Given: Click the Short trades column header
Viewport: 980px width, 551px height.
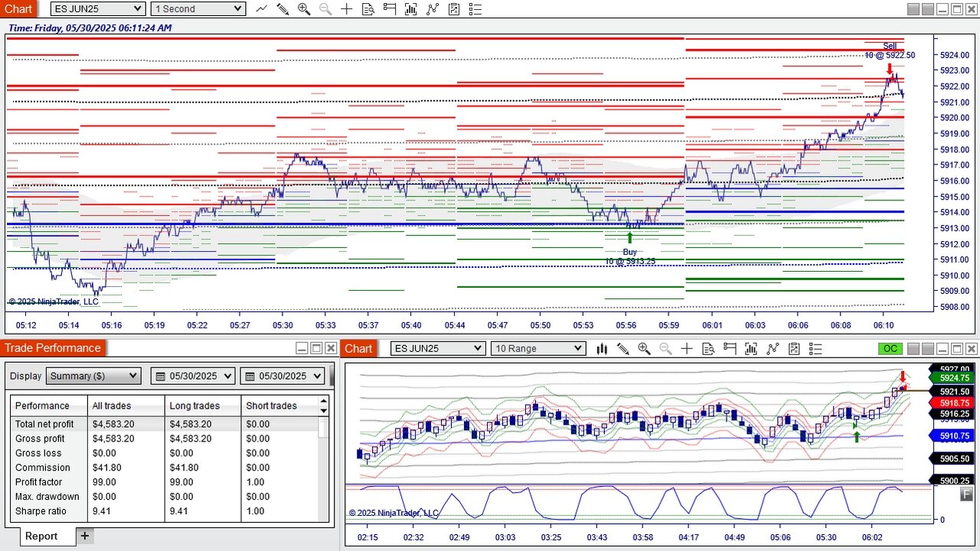Looking at the screenshot, I should coord(279,406).
